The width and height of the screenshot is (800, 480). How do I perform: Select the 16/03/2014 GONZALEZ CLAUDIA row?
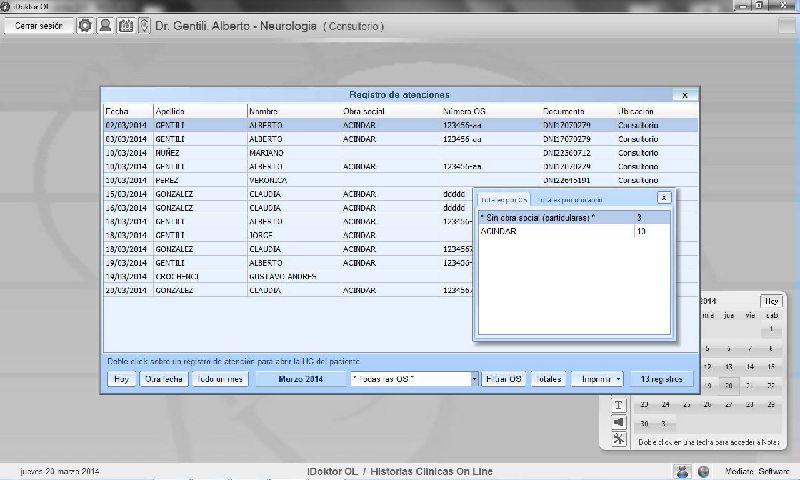tap(288, 208)
